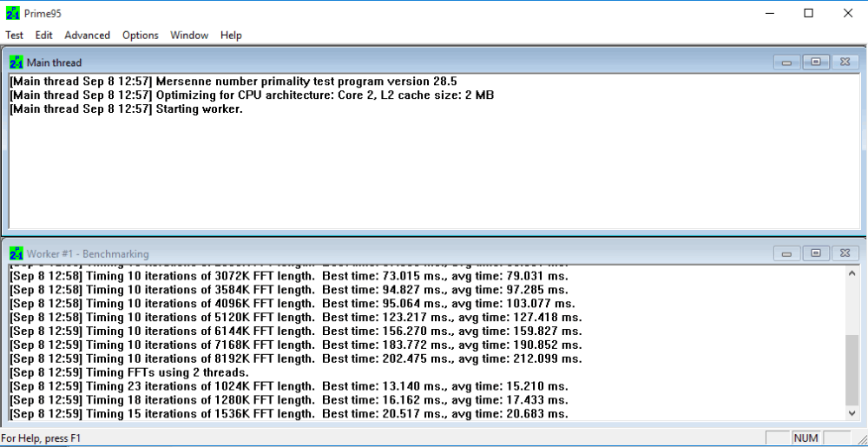
Task: Maximize the Worker #1 Benchmarking window
Action: coord(815,253)
